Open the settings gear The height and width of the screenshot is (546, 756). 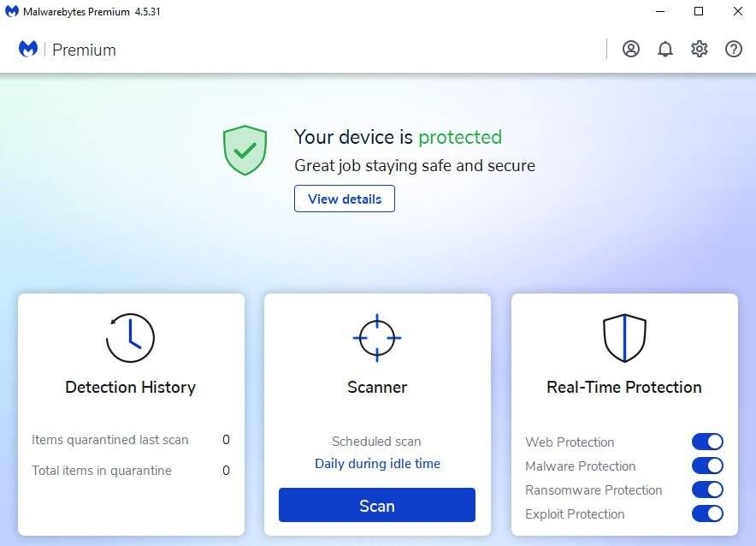[x=700, y=49]
